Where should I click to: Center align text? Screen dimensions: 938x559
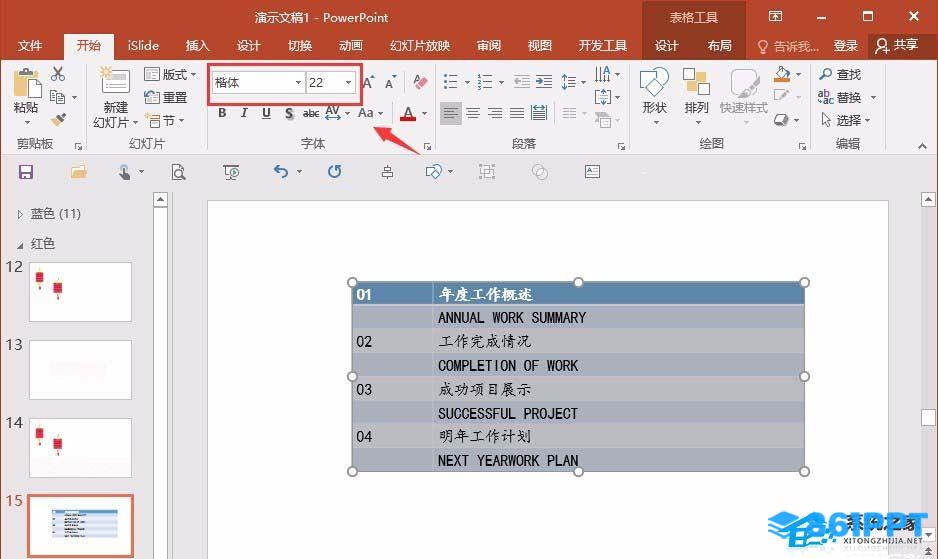pyautogui.click(x=473, y=113)
